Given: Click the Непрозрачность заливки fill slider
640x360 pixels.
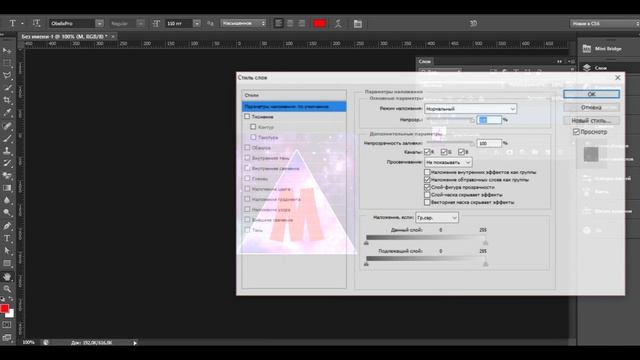Looking at the screenshot, I should [x=451, y=143].
